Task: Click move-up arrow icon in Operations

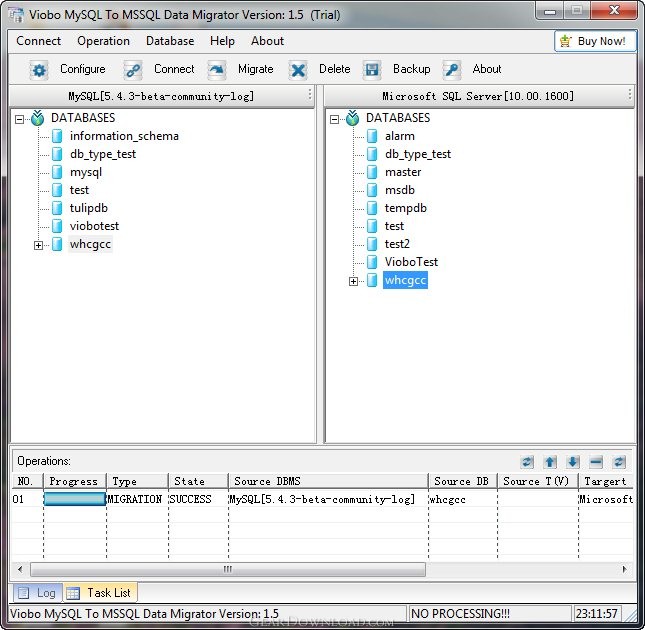Action: (550, 462)
